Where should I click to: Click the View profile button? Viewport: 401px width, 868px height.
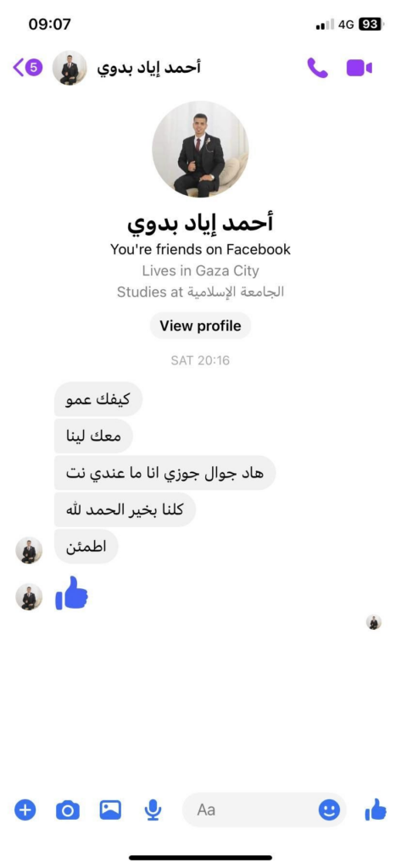[x=200, y=325]
